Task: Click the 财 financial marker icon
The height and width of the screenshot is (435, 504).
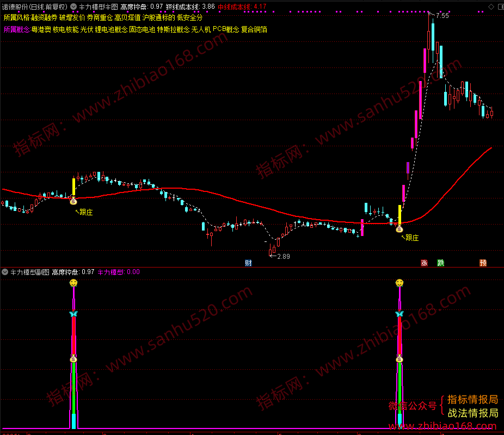Action: tap(248, 263)
